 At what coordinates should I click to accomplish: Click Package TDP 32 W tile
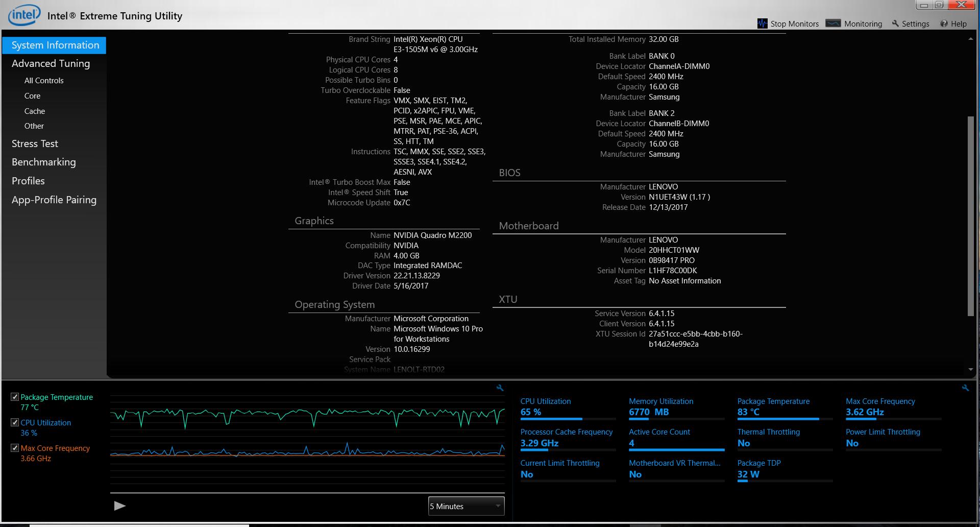pyautogui.click(x=785, y=470)
